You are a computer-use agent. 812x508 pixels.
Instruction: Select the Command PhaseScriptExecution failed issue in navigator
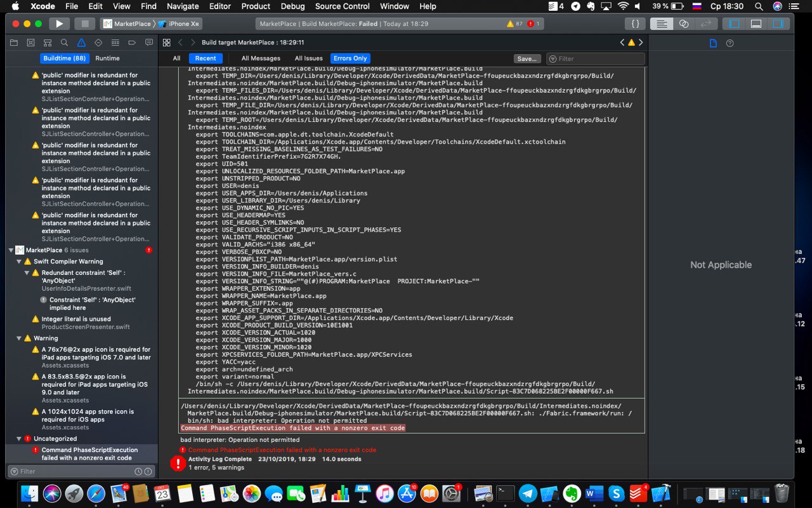82,453
